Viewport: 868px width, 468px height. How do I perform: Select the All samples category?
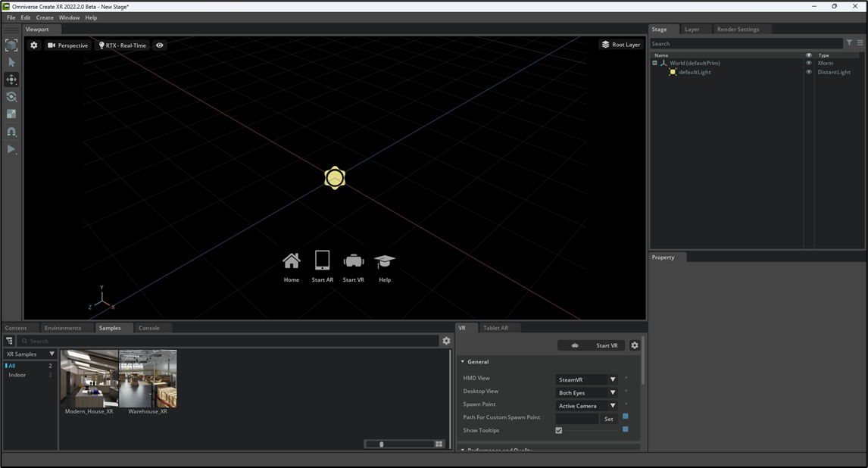(29, 366)
